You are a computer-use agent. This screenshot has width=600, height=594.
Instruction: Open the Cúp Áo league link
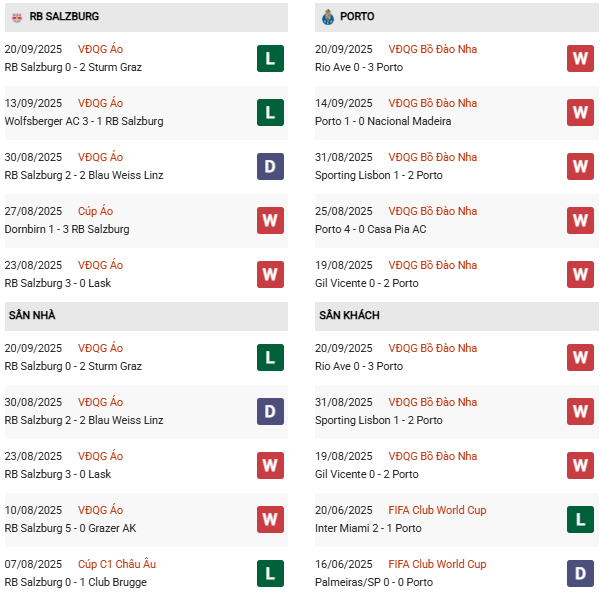click(x=98, y=211)
